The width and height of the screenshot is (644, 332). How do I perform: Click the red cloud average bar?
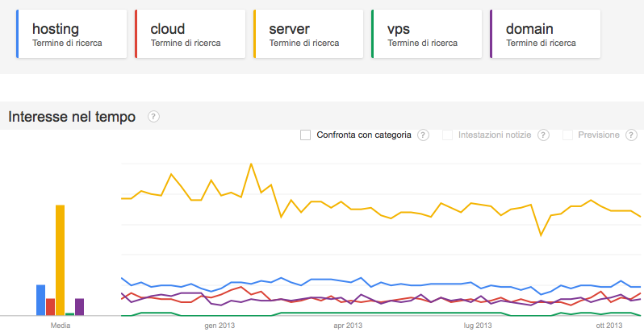(50, 306)
